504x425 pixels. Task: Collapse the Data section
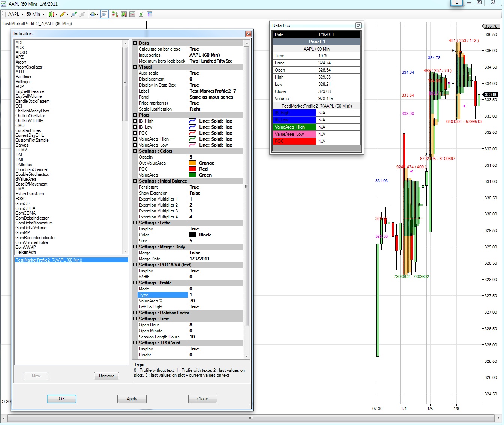135,43
